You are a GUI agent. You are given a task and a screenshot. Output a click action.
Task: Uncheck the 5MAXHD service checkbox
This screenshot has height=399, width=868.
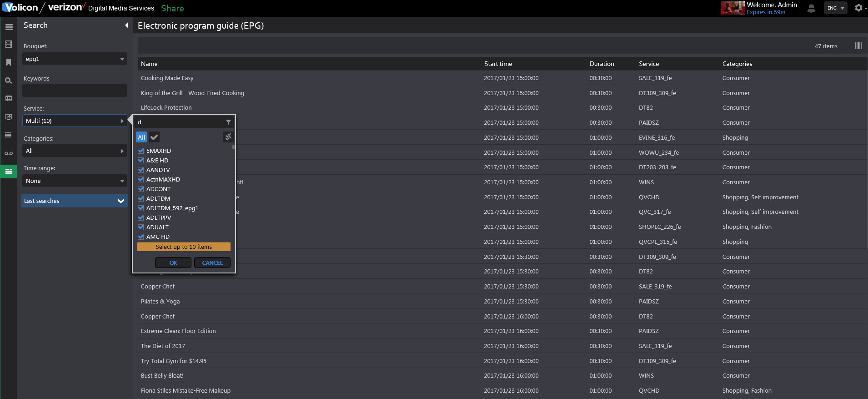click(x=141, y=151)
